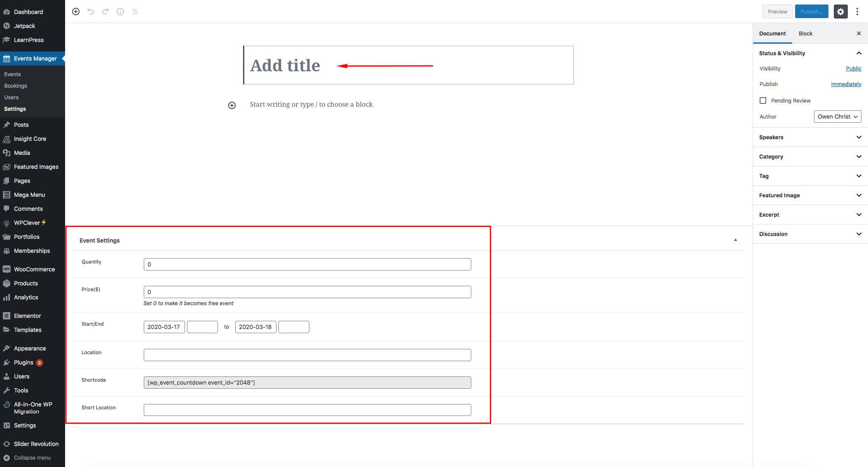This screenshot has height=467, width=868.
Task: Switch to the Block tab
Action: tap(805, 33)
